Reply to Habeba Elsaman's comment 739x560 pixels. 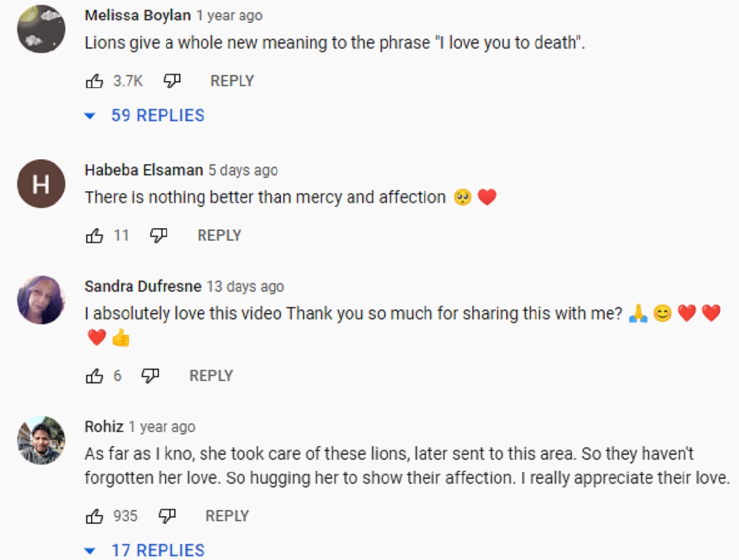coord(219,236)
